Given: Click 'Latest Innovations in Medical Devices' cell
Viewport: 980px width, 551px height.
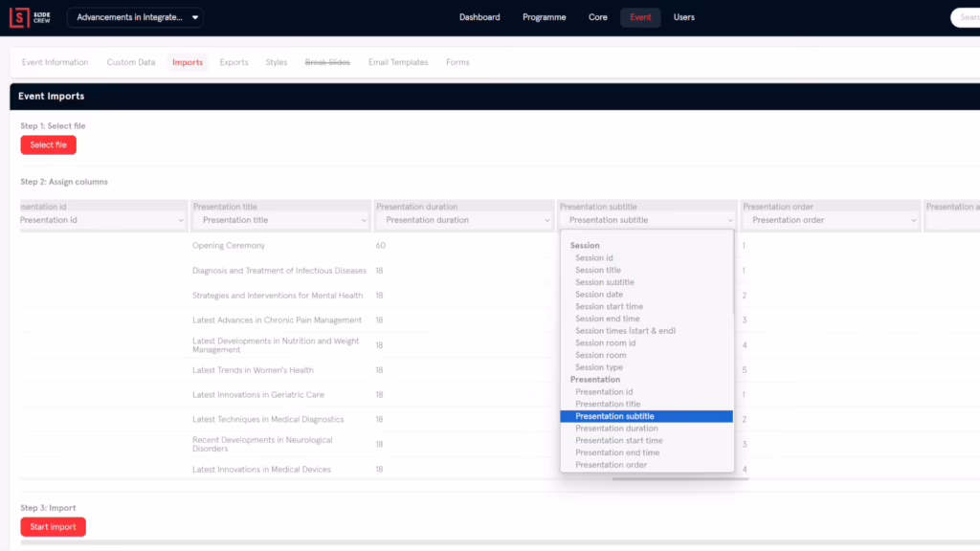Looking at the screenshot, I should click(262, 469).
